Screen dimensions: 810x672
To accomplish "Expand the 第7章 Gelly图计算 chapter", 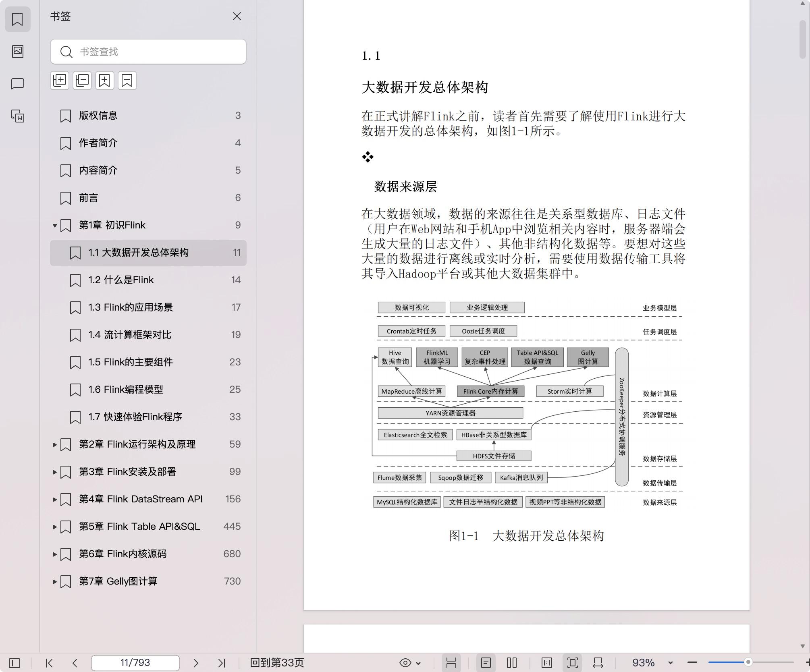I will (55, 581).
